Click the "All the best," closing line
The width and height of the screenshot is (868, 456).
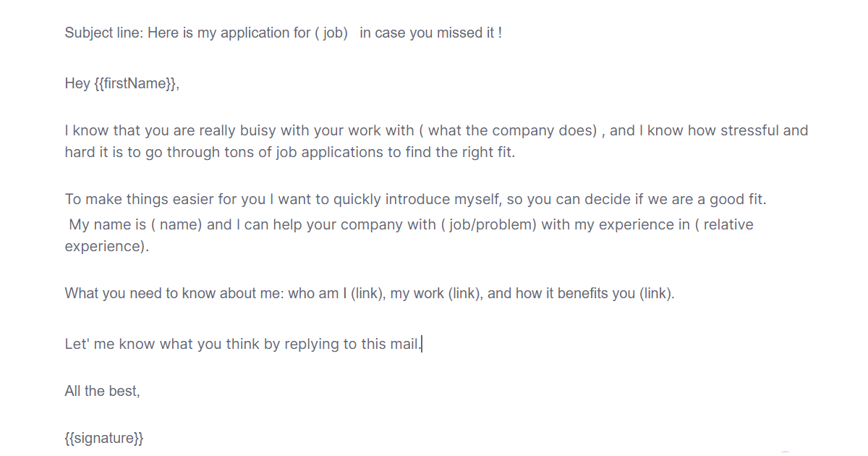(x=102, y=391)
